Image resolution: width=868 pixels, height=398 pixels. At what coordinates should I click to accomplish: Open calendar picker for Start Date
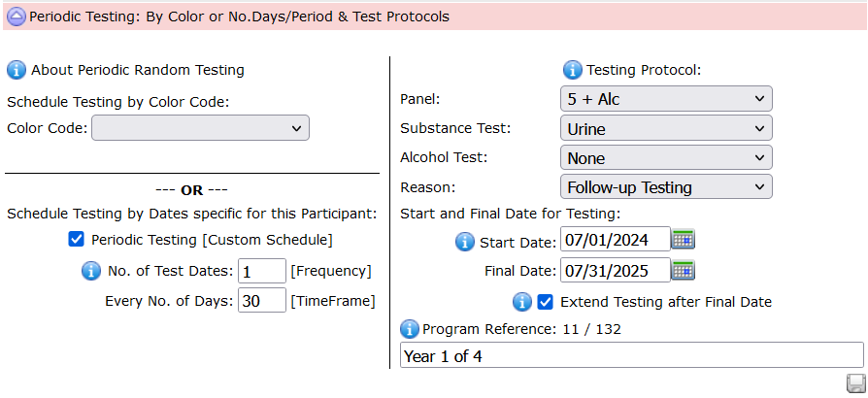pyautogui.click(x=684, y=239)
